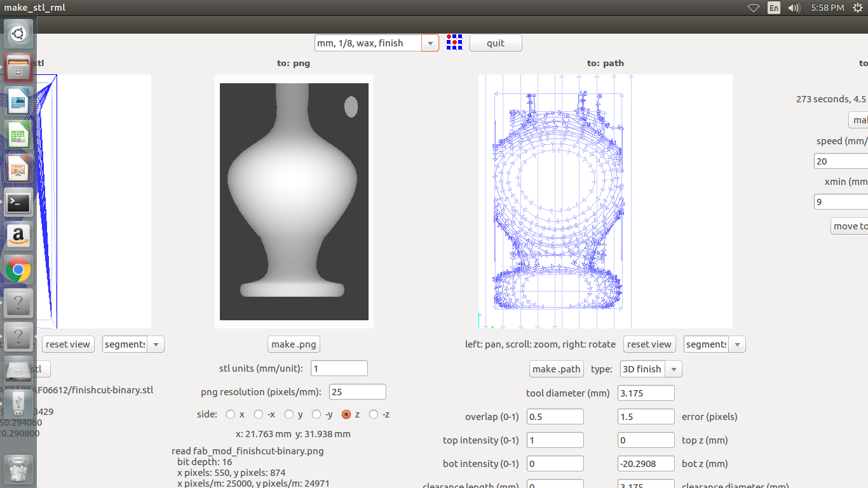The height and width of the screenshot is (488, 868).
Task: Click the bot z (mm) field
Action: pyautogui.click(x=646, y=464)
